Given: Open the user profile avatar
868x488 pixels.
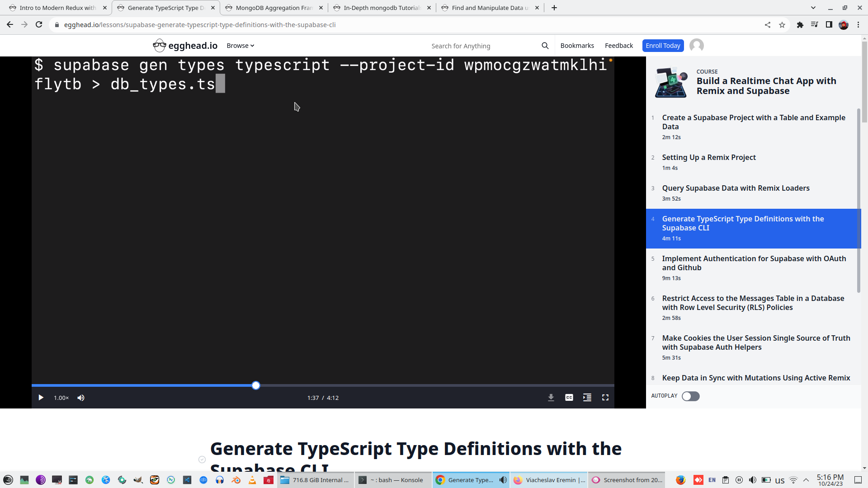Looking at the screenshot, I should pos(696,46).
